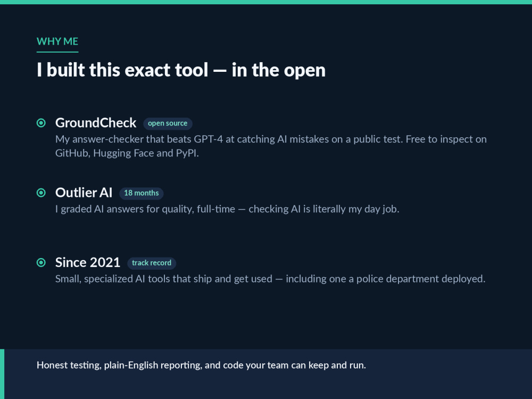Click the text 'I graded AI answers for quality'

tap(227, 209)
